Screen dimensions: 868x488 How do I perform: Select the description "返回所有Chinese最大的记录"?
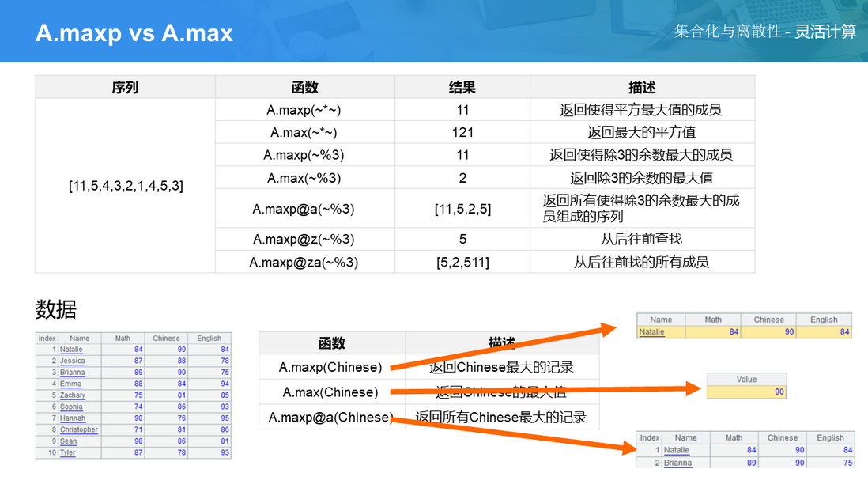(501, 417)
